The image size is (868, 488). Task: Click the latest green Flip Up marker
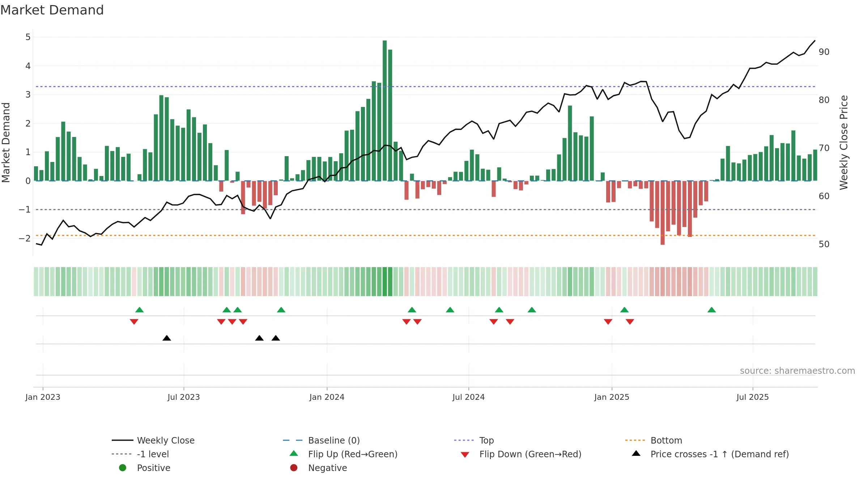point(711,310)
